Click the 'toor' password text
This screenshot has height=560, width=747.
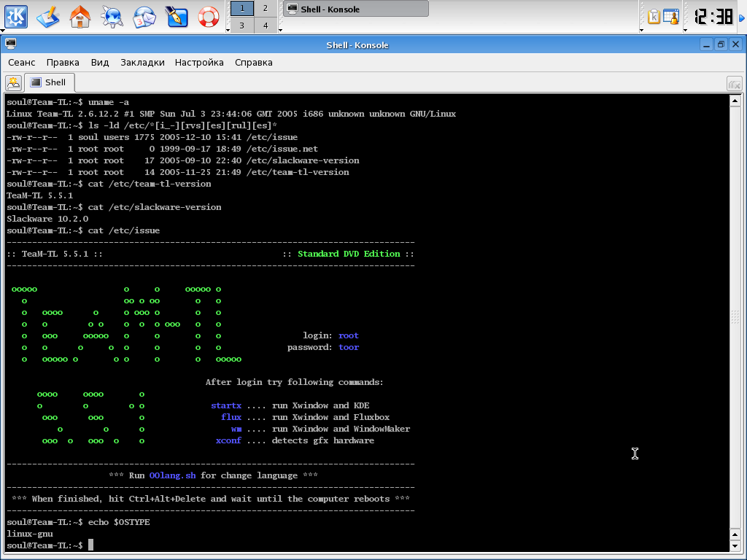click(349, 347)
